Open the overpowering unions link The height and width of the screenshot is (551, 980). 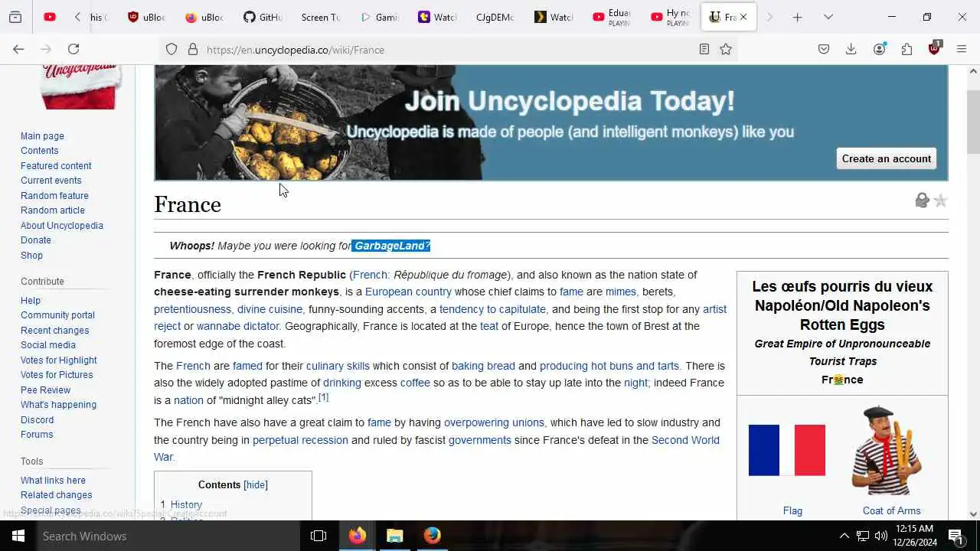[494, 422]
